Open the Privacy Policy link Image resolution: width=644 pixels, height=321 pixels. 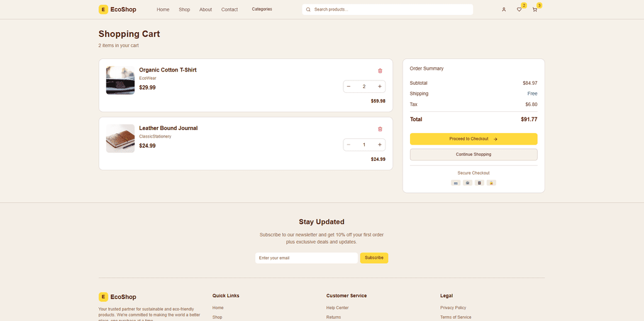453,308
